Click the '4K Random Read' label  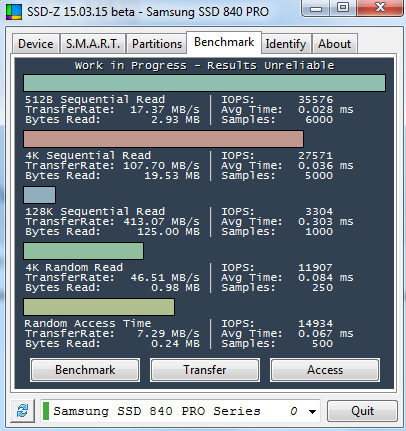pos(74,267)
